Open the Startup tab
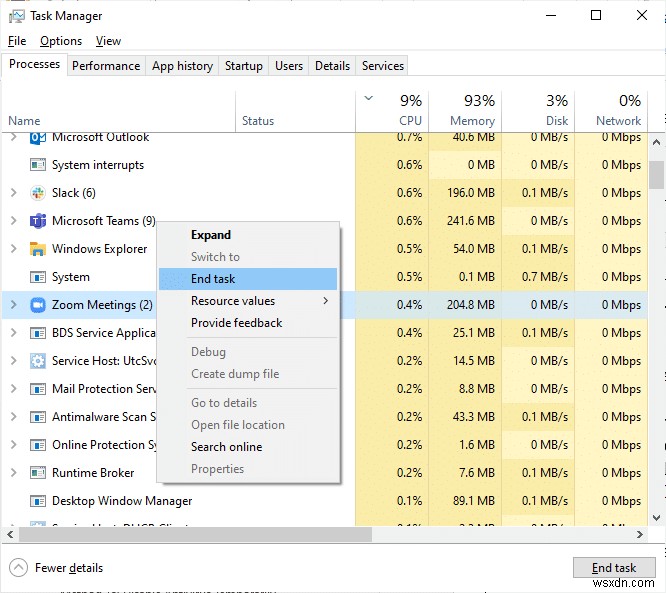Viewport: 666px width, 593px height. point(244,66)
